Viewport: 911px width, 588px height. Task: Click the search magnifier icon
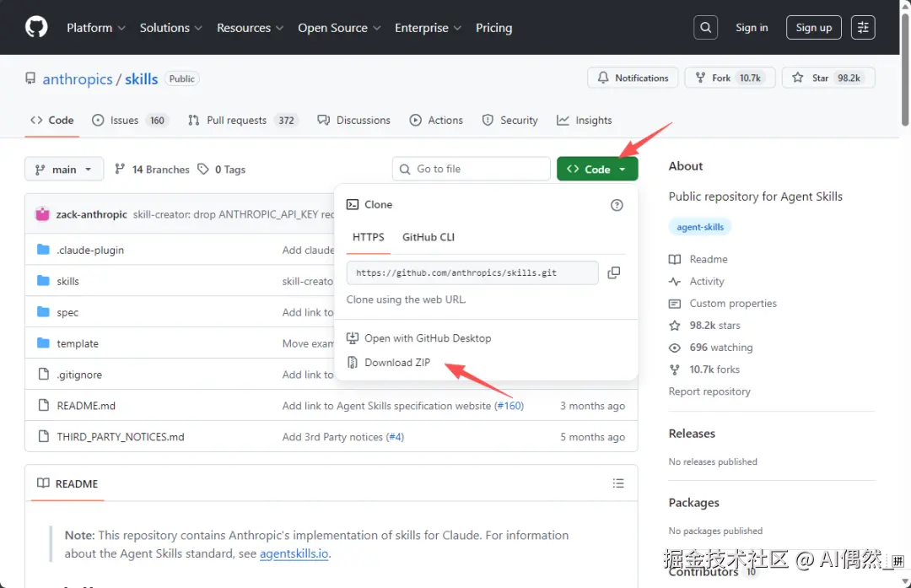click(x=705, y=27)
